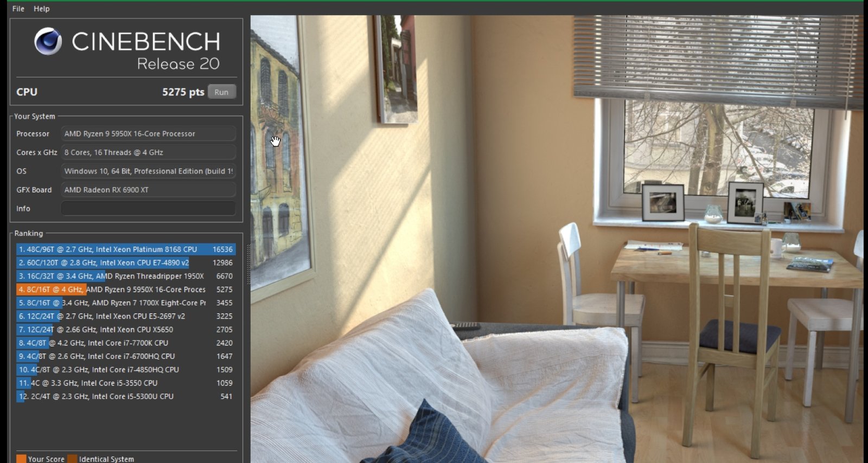Open the Help menu
Image resolution: width=868 pixels, height=463 pixels.
click(41, 9)
